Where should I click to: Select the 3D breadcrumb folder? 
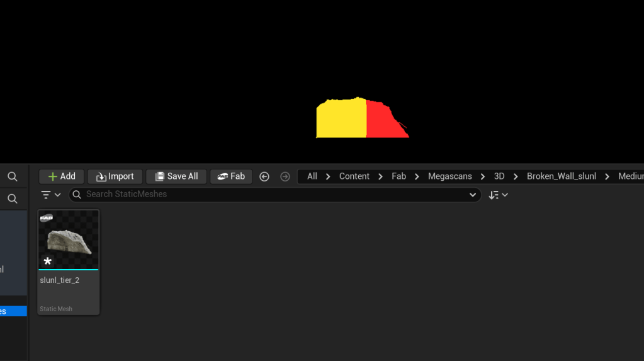pyautogui.click(x=499, y=176)
